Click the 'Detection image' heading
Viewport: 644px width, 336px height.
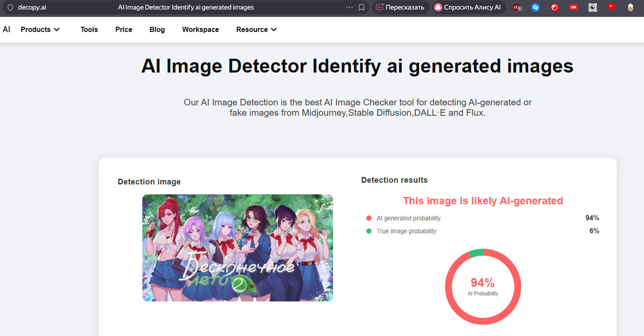pos(149,182)
